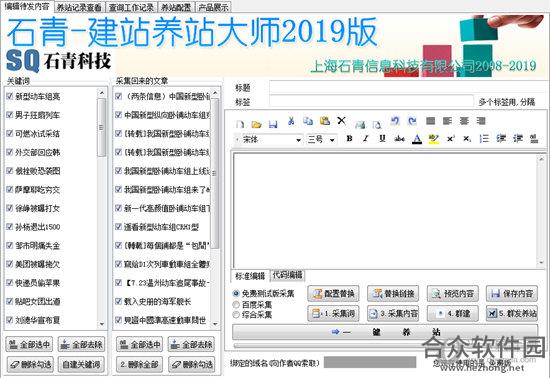Image resolution: width=550 pixels, height=378 pixels.
Task: Apply subscript formatting
Action: pos(467,139)
